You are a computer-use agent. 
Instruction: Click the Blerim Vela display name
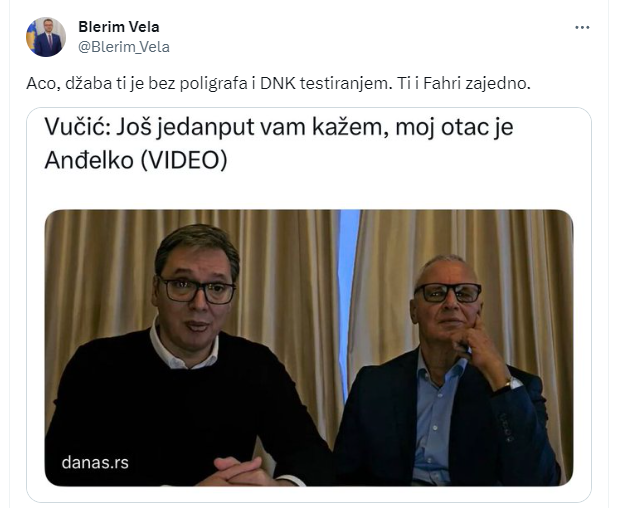119,27
